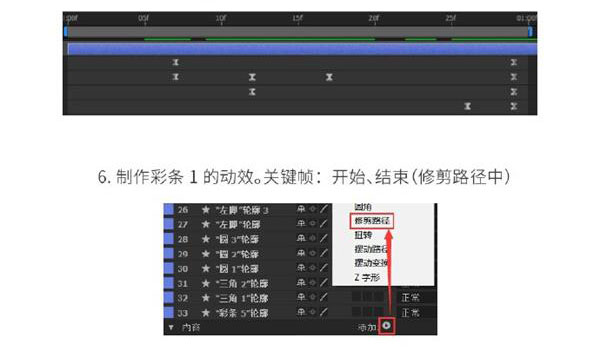The height and width of the screenshot is (362, 600).
Task: Click the quality slash icon on layer 32
Action: [324, 297]
